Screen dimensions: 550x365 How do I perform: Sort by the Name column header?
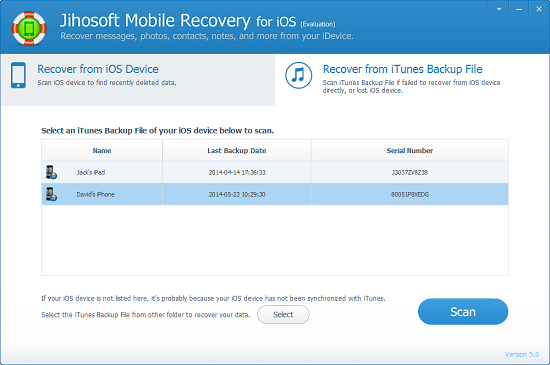click(x=102, y=150)
